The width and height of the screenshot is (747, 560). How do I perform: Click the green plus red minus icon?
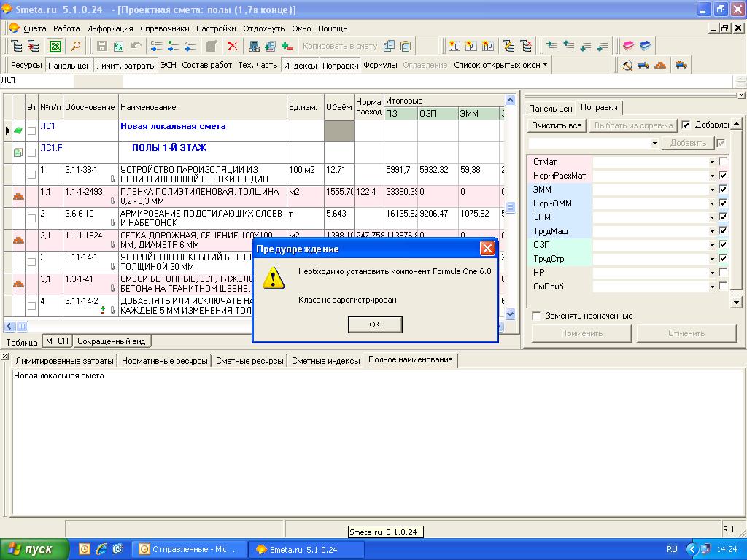click(287, 46)
